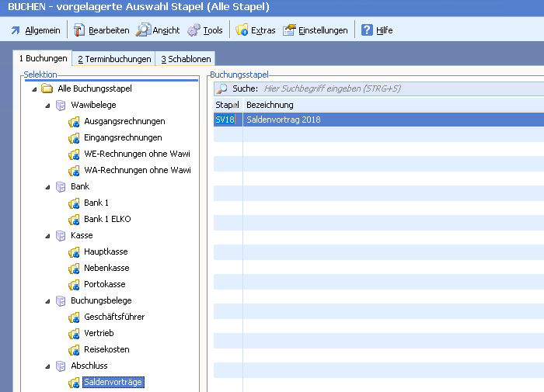Click the Bearbeiten clipboard icon
544x392 pixels.
click(x=78, y=30)
